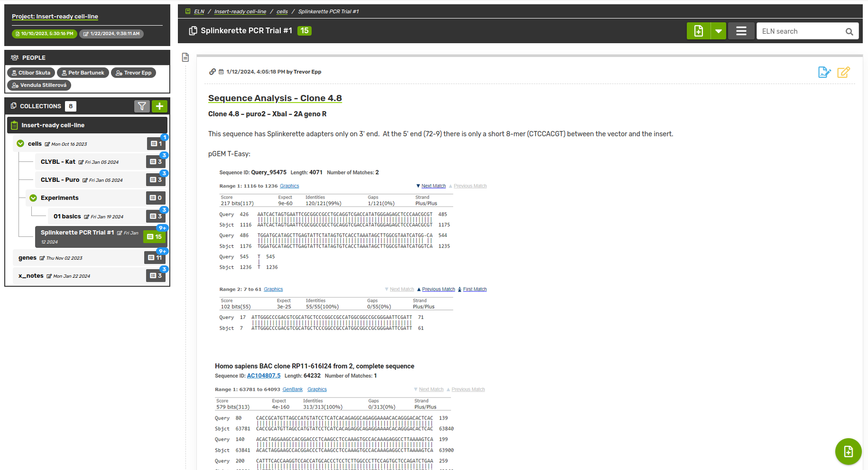The image size is (868, 470).
Task: Click the ELN search input field
Action: click(800, 31)
